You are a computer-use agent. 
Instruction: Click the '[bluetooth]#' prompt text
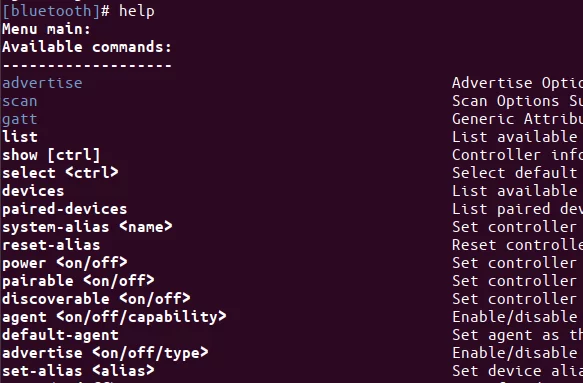pyautogui.click(x=56, y=11)
